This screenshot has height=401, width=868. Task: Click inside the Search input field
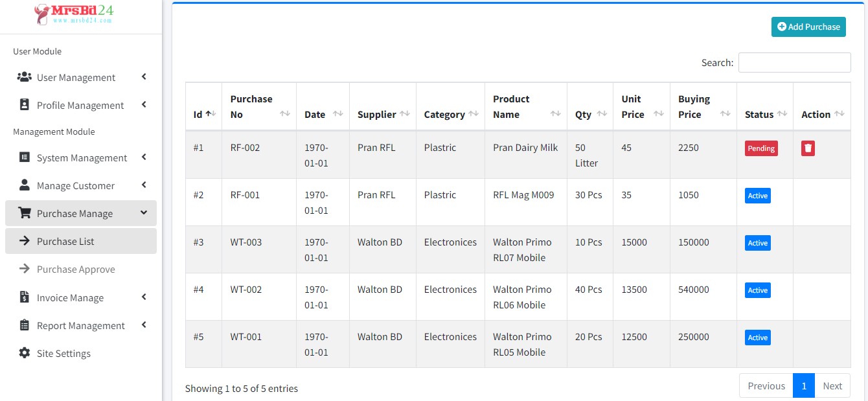coord(794,62)
